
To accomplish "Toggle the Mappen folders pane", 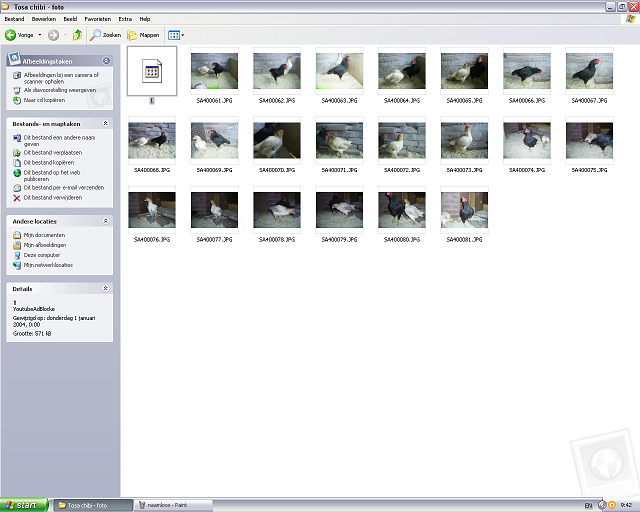I will tap(143, 35).
